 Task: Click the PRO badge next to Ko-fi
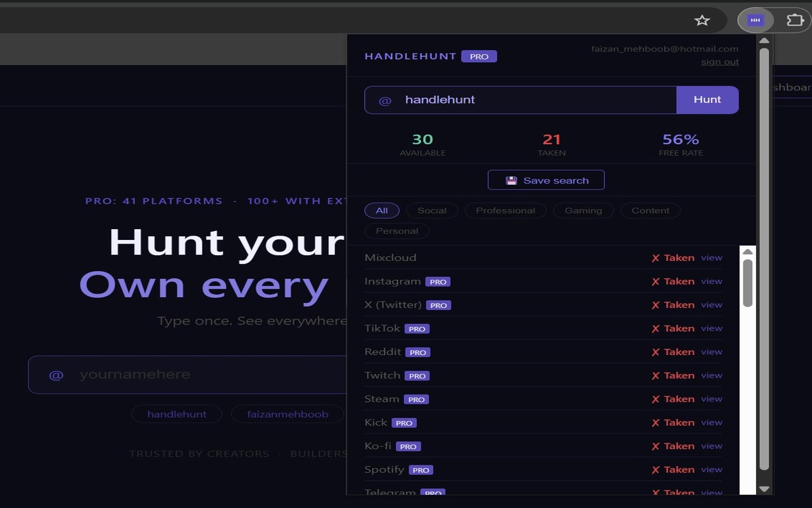click(408, 446)
